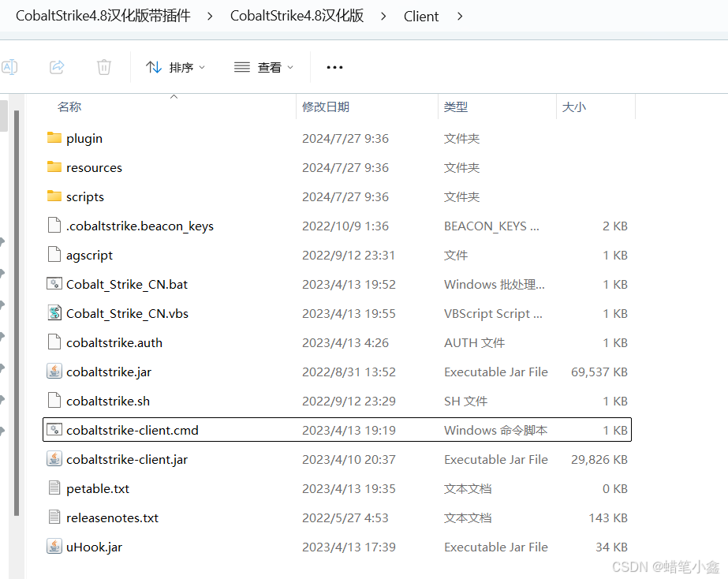Select the plugin folder name
Screen dimensions: 728x579
tap(84, 139)
